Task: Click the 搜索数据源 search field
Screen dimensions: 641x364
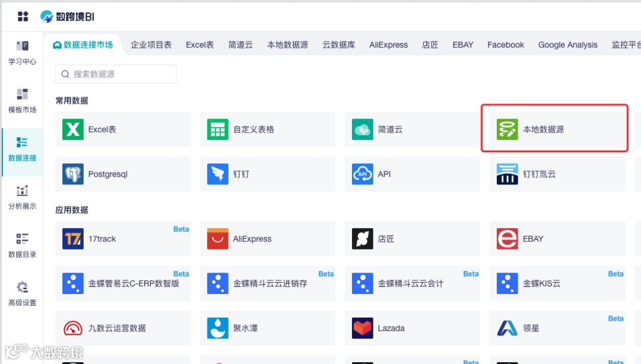Action: 115,74
